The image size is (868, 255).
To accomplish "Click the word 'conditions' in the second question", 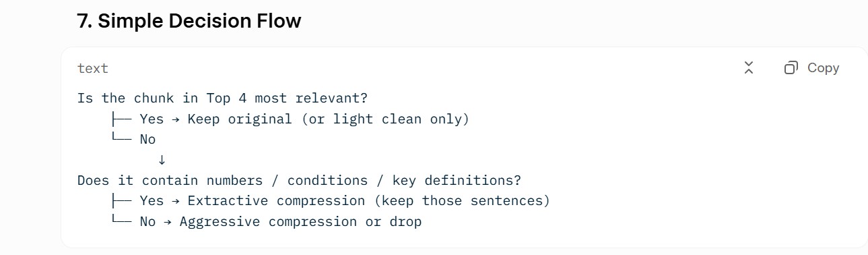I will (x=327, y=180).
